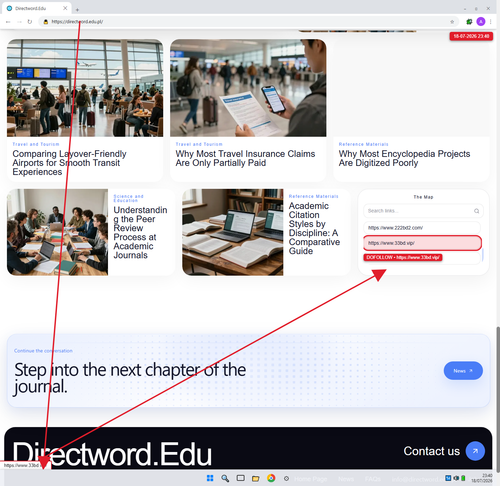500x486 pixels.
Task: Click the blue News button
Action: (x=463, y=371)
